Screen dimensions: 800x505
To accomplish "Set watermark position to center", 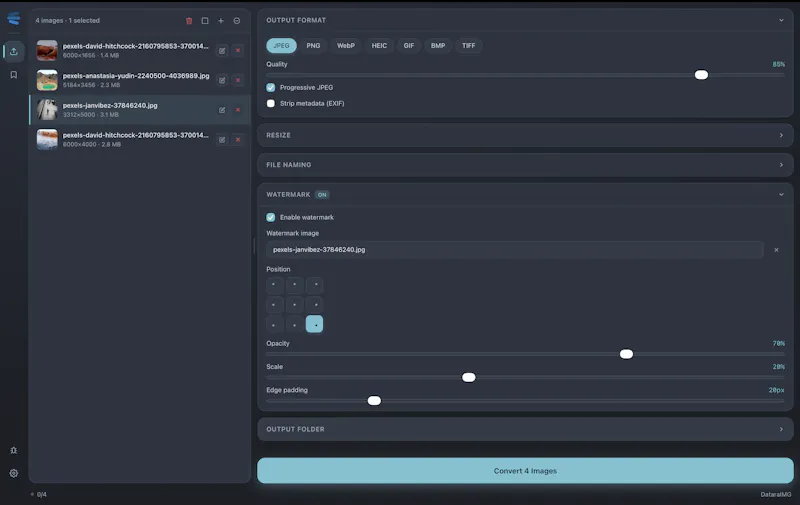I will [294, 305].
